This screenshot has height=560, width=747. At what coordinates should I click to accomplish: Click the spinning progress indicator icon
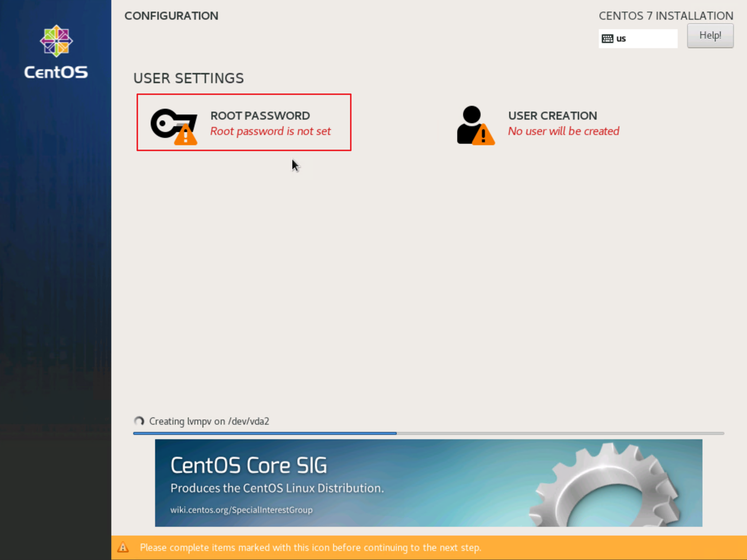pyautogui.click(x=139, y=421)
